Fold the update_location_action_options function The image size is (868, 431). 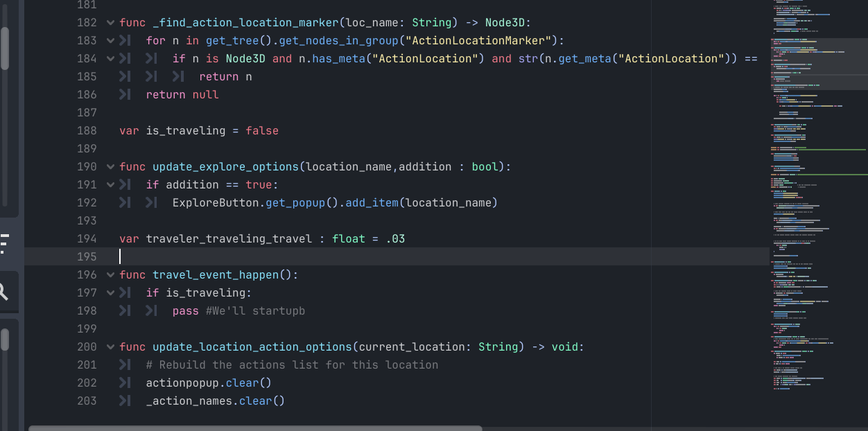(110, 347)
